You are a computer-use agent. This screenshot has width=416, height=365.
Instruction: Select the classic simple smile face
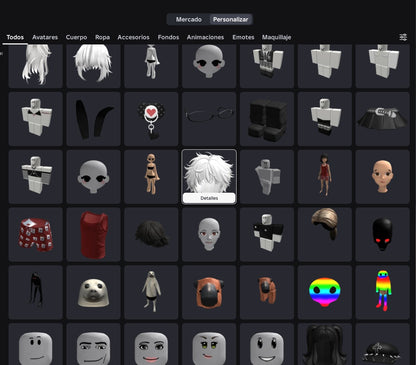36,344
